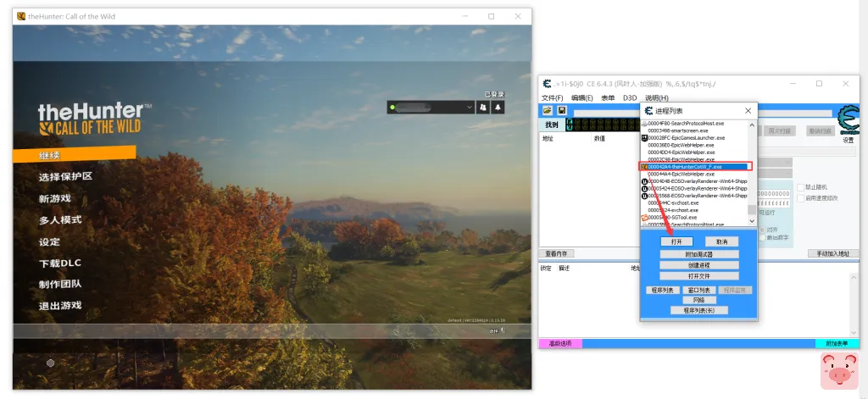The height and width of the screenshot is (399, 868).
Task: Choose 下载DLC in the game menu
Action: [60, 263]
